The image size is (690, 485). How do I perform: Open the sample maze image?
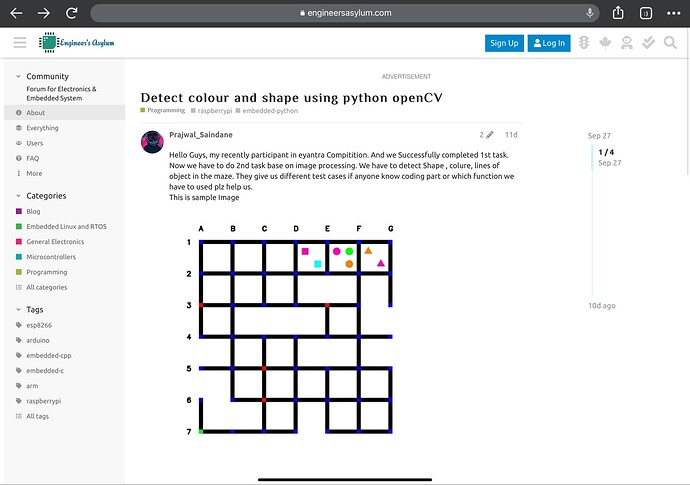click(290, 330)
